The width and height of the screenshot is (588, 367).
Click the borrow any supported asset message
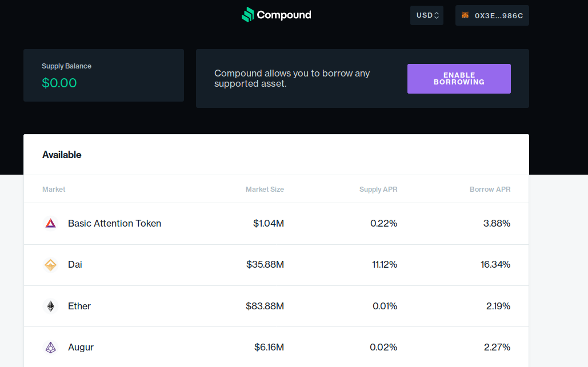[x=292, y=78]
